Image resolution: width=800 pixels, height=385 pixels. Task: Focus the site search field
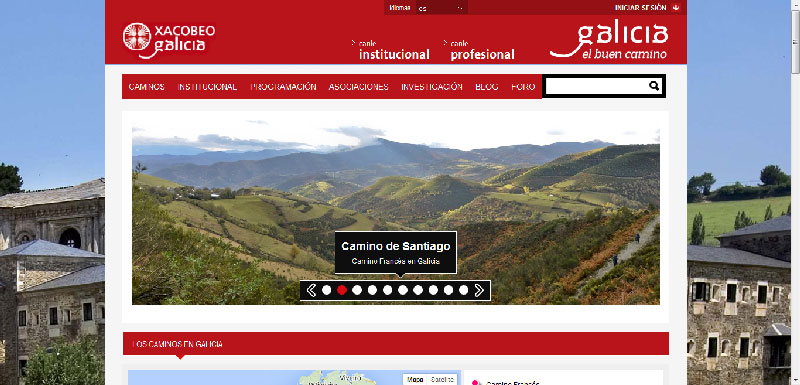coord(596,86)
